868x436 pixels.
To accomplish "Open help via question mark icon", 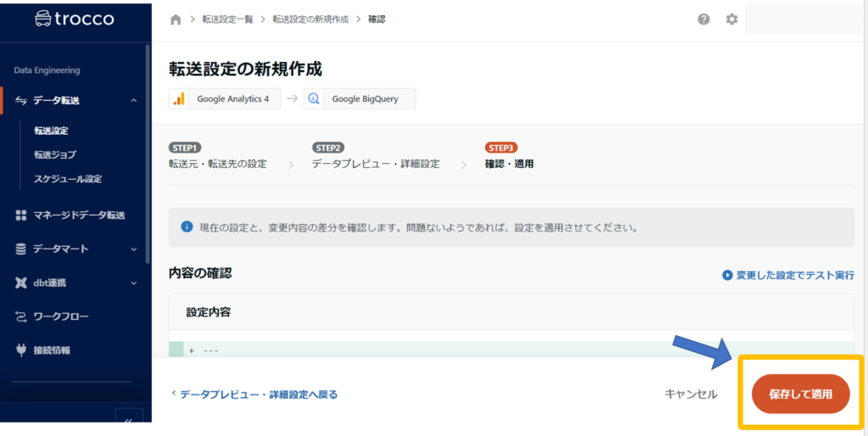I will pyautogui.click(x=704, y=20).
